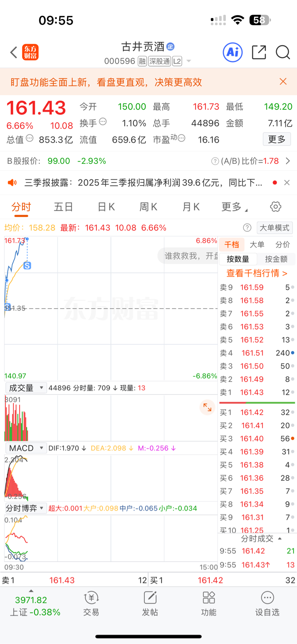Expand the 上证 index bar arrow
The width and height of the screenshot is (297, 644).
31,591
